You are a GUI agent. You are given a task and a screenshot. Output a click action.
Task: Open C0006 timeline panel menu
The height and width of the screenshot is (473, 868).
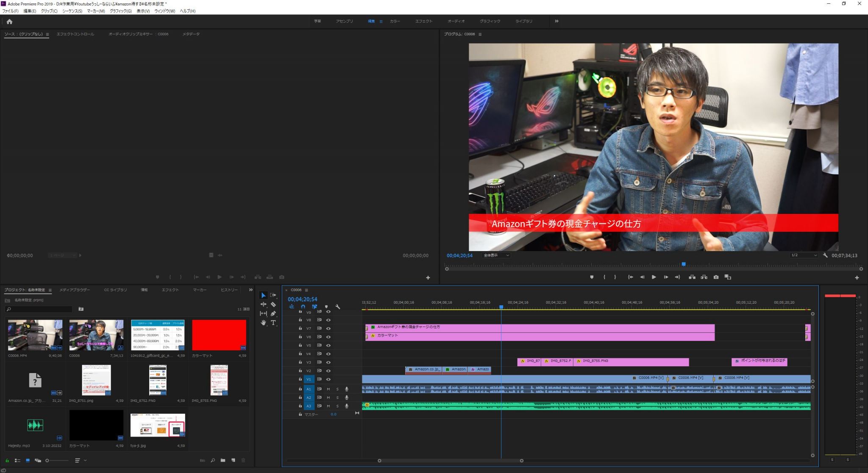pyautogui.click(x=306, y=290)
